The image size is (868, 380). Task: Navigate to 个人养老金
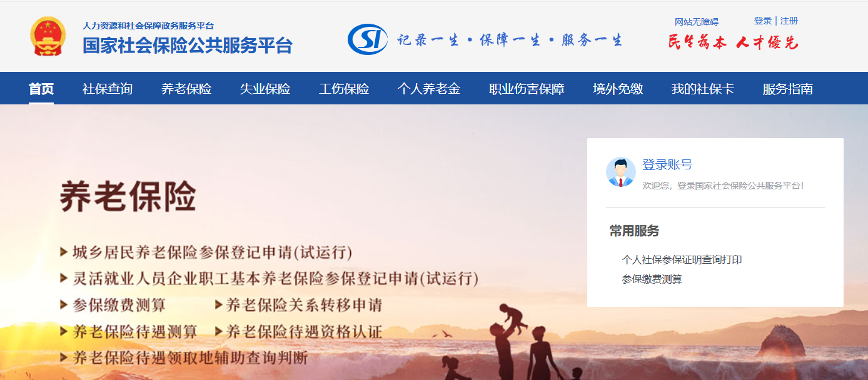tap(429, 89)
